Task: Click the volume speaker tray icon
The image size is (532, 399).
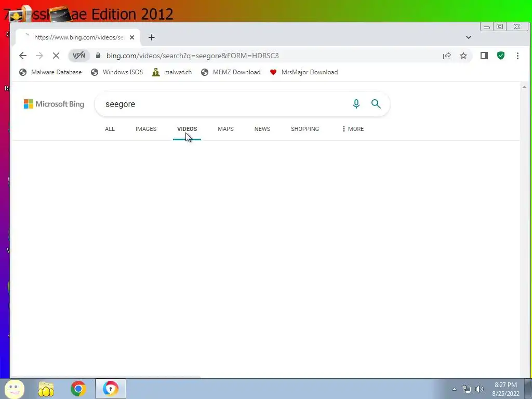Action: click(480, 389)
